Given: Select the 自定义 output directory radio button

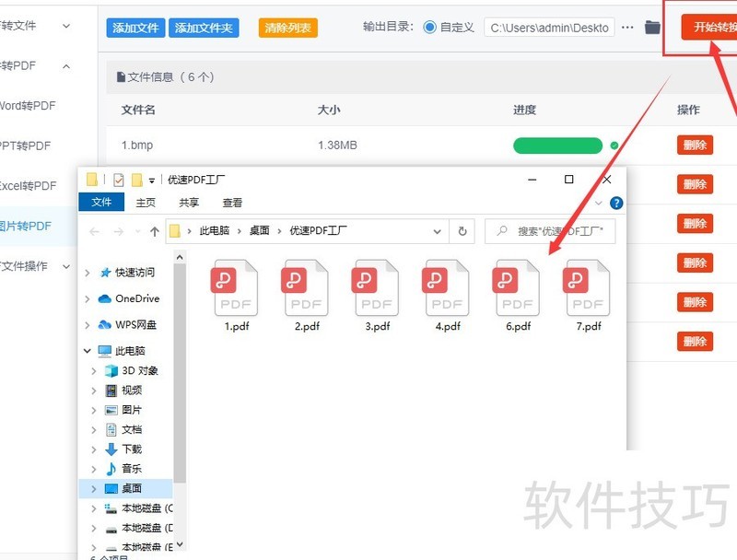Looking at the screenshot, I should pyautogui.click(x=430, y=28).
